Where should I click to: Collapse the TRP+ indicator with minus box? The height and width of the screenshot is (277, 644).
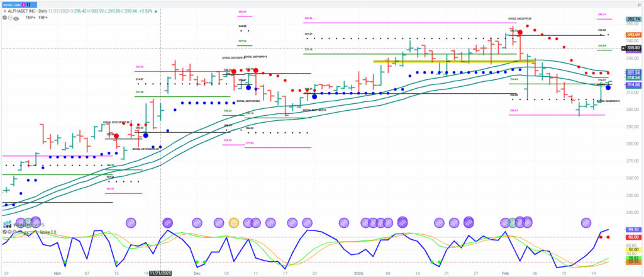click(x=10, y=18)
